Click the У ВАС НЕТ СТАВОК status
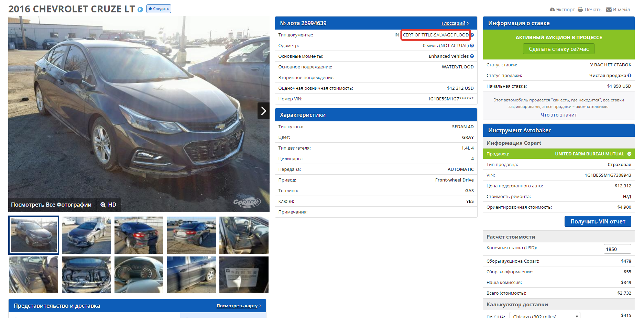644x318 pixels. (x=611, y=65)
